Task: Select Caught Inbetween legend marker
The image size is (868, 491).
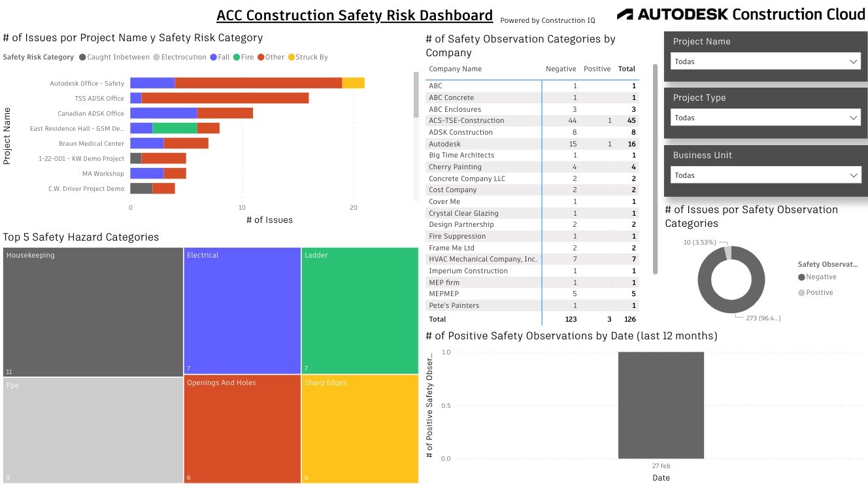Action: (82, 58)
